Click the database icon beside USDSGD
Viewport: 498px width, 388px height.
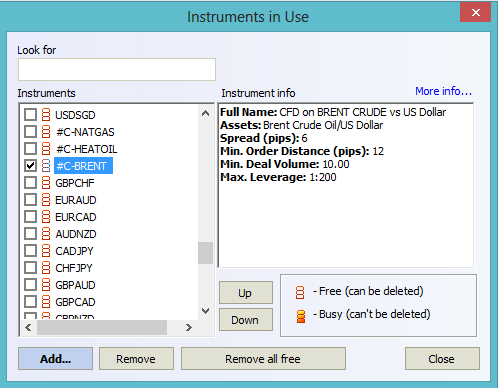click(46, 115)
